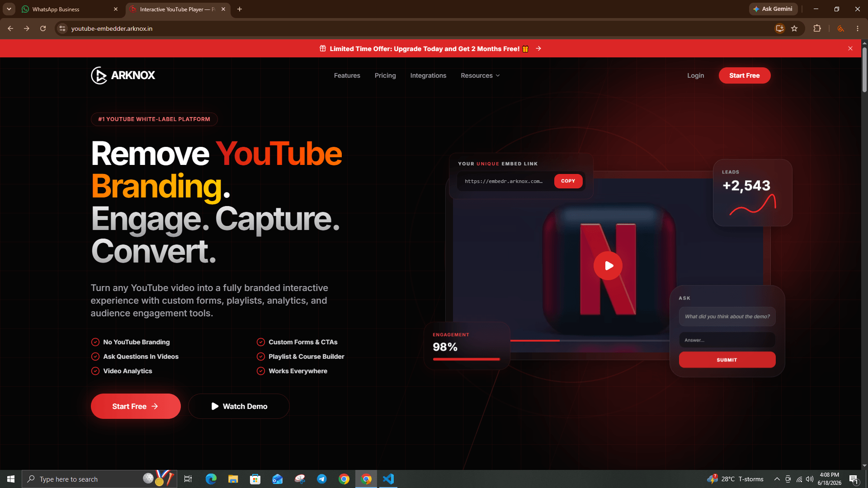Screen dimensions: 868x488
Task: Play the video with the red play button
Action: pyautogui.click(x=608, y=266)
